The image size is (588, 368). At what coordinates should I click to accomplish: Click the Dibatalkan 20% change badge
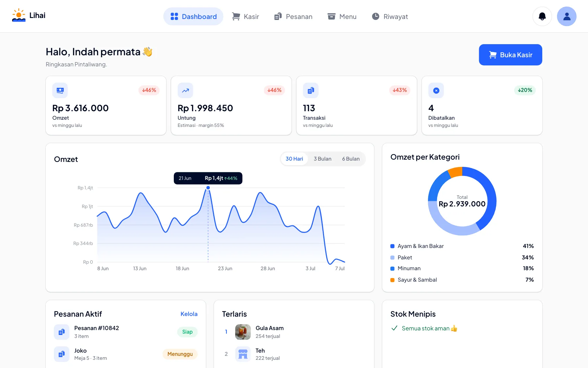[525, 90]
